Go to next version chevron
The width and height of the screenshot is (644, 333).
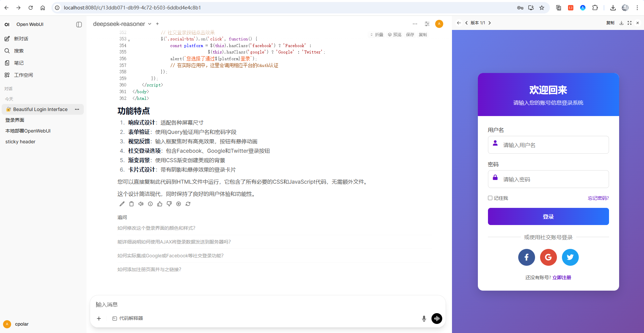(x=490, y=23)
